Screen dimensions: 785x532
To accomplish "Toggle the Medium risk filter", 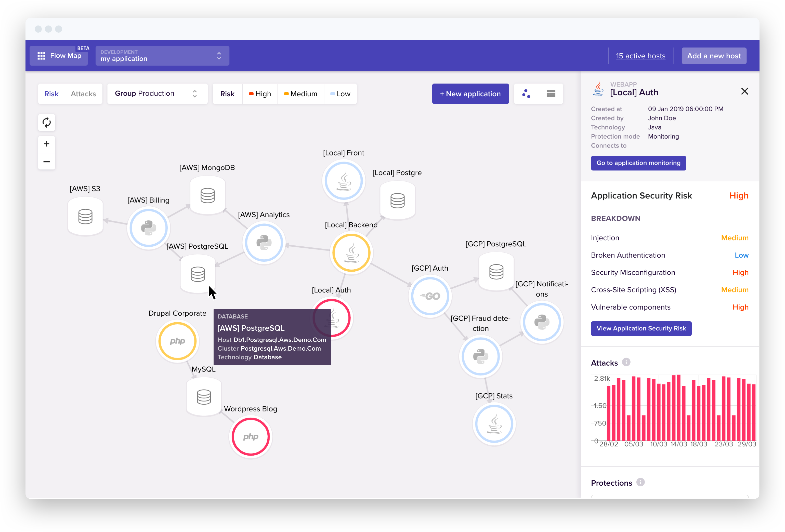I will (x=300, y=94).
